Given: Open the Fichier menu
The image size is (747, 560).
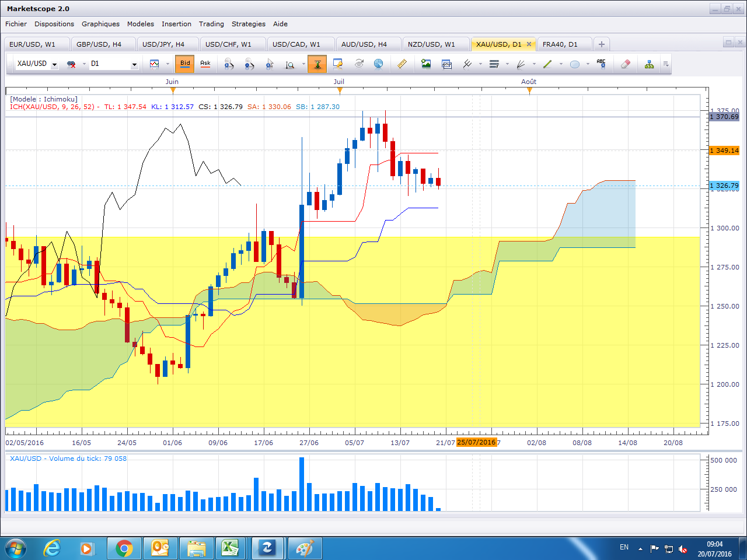Looking at the screenshot, I should pyautogui.click(x=16, y=24).
